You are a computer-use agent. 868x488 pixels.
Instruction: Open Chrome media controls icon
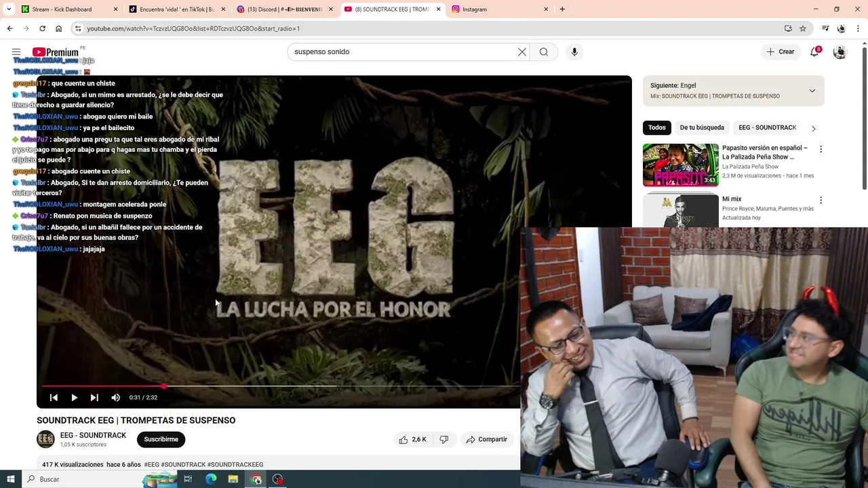[825, 28]
